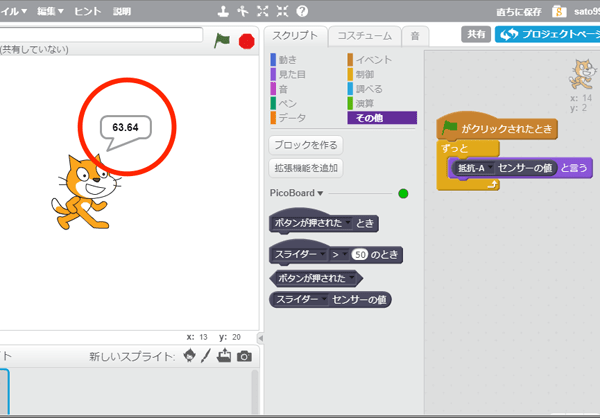
Task: Click the green PicoBoard status indicator
Action: 403,193
